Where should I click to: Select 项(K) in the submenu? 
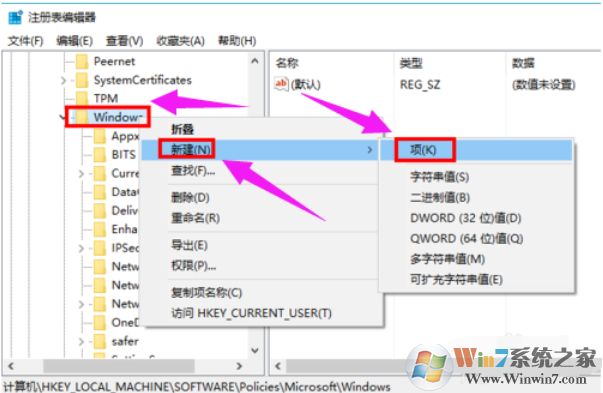(476, 150)
